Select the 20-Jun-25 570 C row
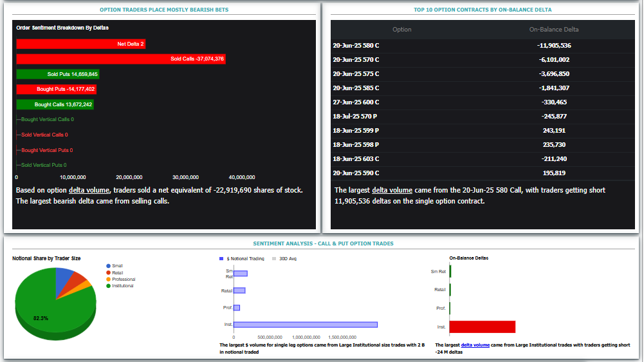 coord(483,60)
